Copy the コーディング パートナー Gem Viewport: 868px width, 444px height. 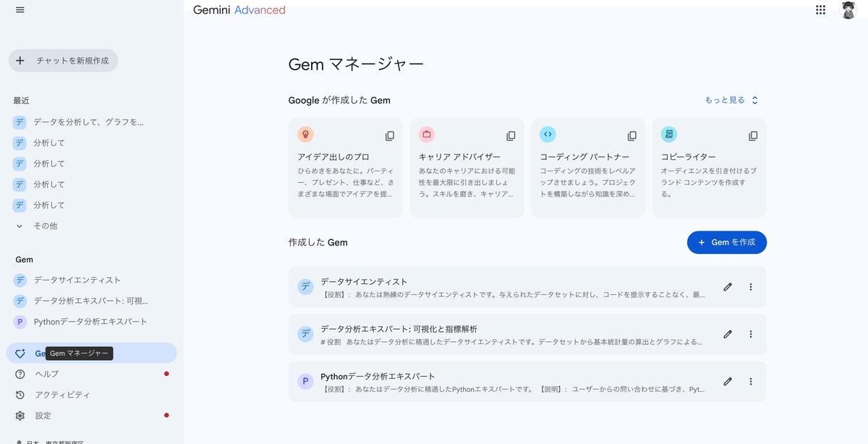[632, 136]
